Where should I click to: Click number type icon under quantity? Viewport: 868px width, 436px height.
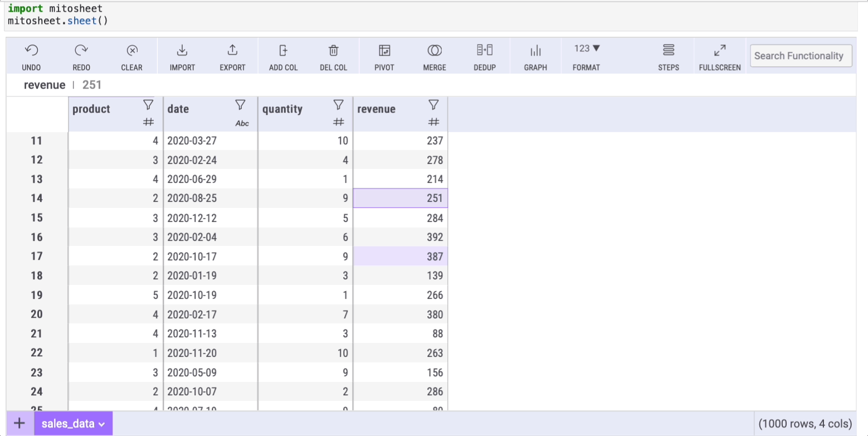338,123
